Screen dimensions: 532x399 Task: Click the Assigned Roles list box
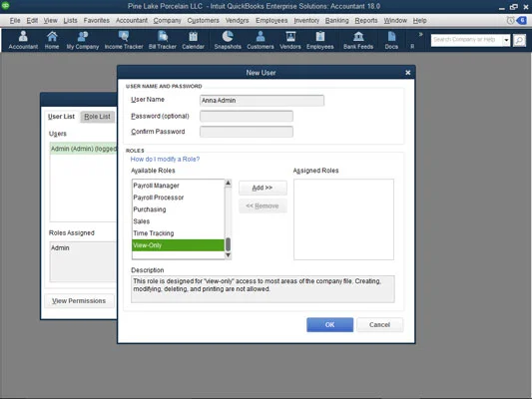(x=343, y=219)
